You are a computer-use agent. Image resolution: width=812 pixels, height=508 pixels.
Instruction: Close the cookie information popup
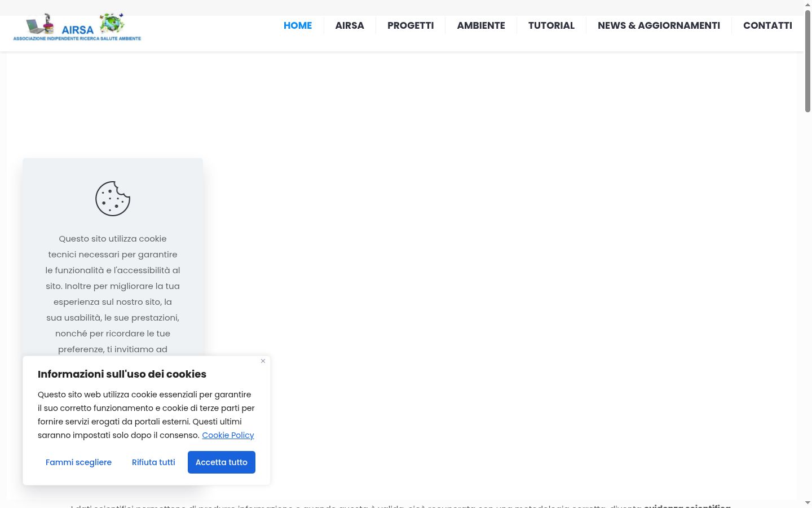(263, 361)
